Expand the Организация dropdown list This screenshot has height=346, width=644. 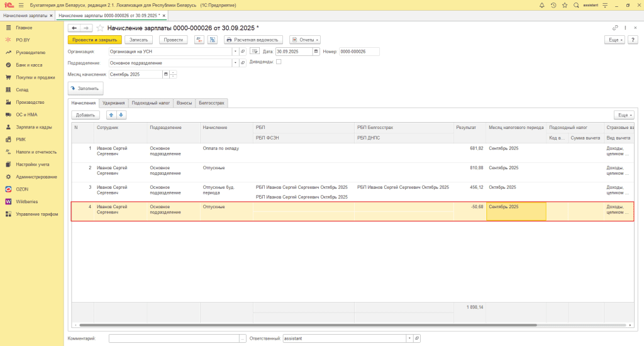tap(235, 52)
